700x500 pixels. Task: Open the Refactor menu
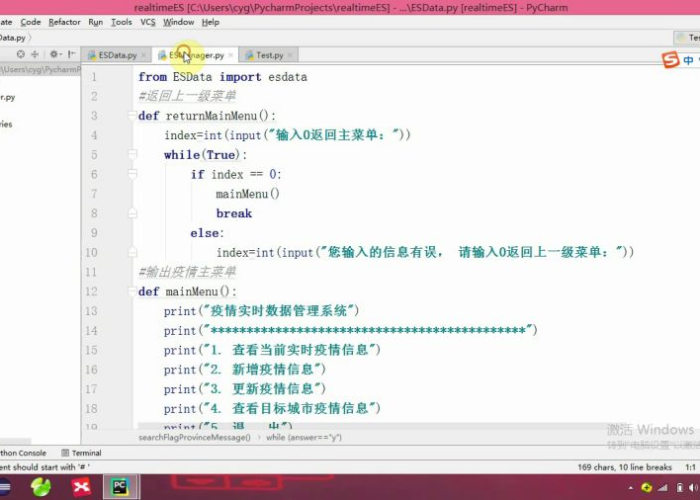[64, 22]
